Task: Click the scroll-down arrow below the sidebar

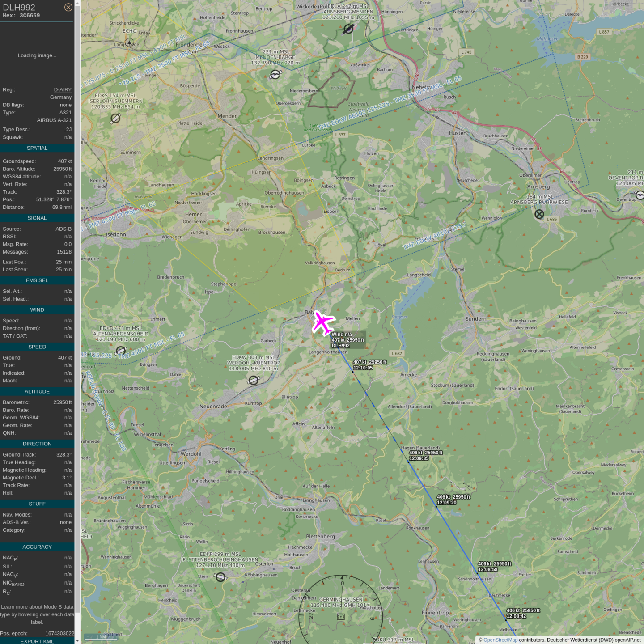Action: pos(77,640)
